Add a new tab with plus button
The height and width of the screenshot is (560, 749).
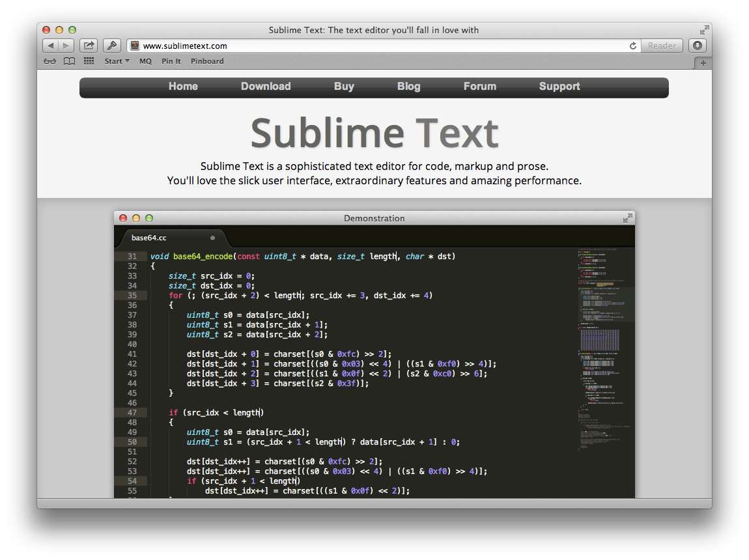tap(703, 63)
